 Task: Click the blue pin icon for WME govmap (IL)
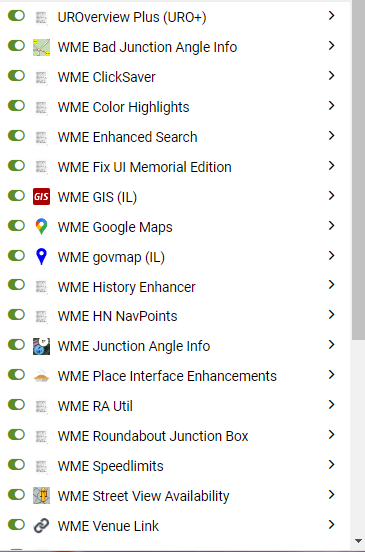(x=41, y=256)
